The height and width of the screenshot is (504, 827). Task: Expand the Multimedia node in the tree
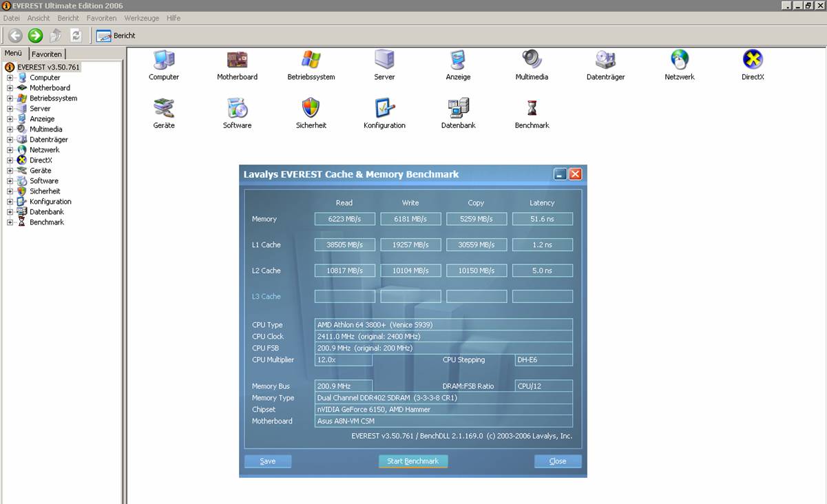[x=10, y=129]
